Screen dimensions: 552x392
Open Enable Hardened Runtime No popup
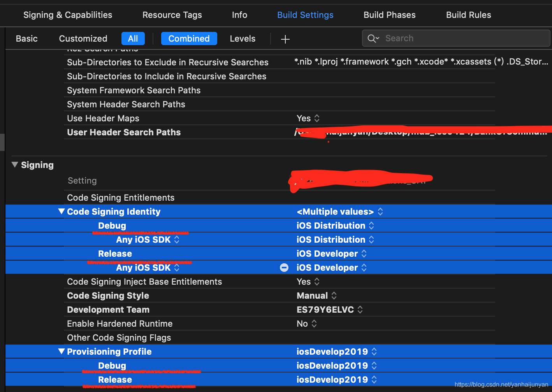pyautogui.click(x=307, y=324)
